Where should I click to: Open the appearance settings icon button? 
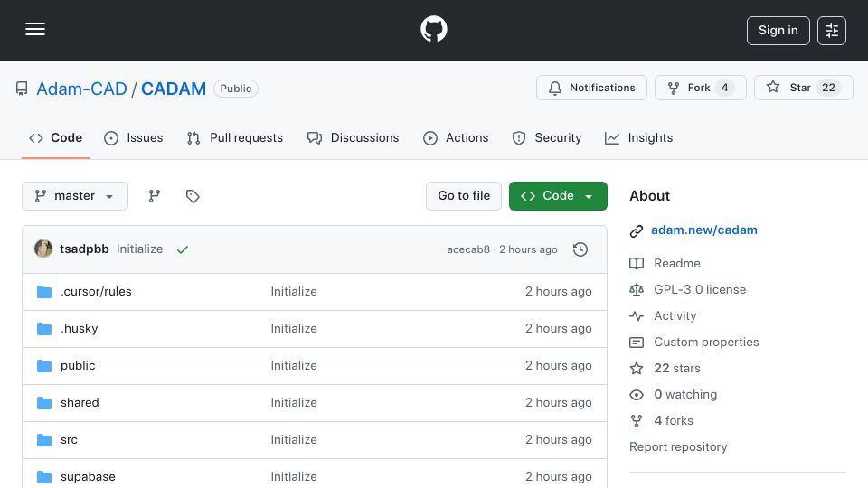832,31
